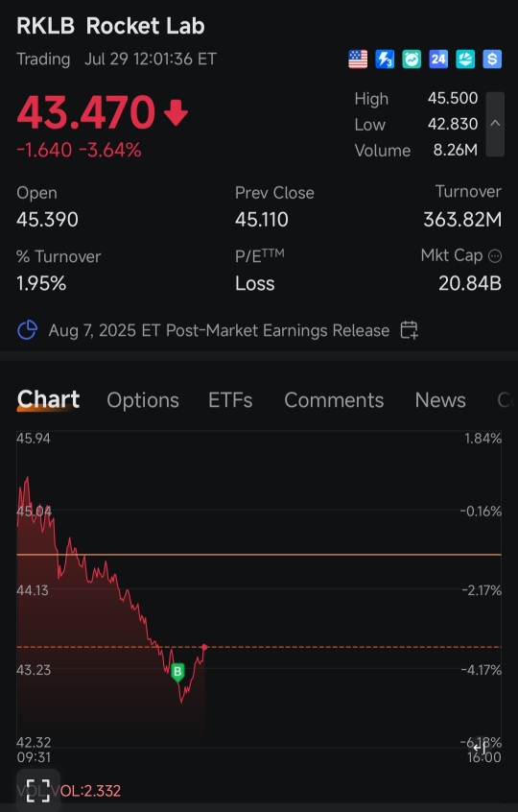Add earnings release to calendar icon

[x=409, y=330]
